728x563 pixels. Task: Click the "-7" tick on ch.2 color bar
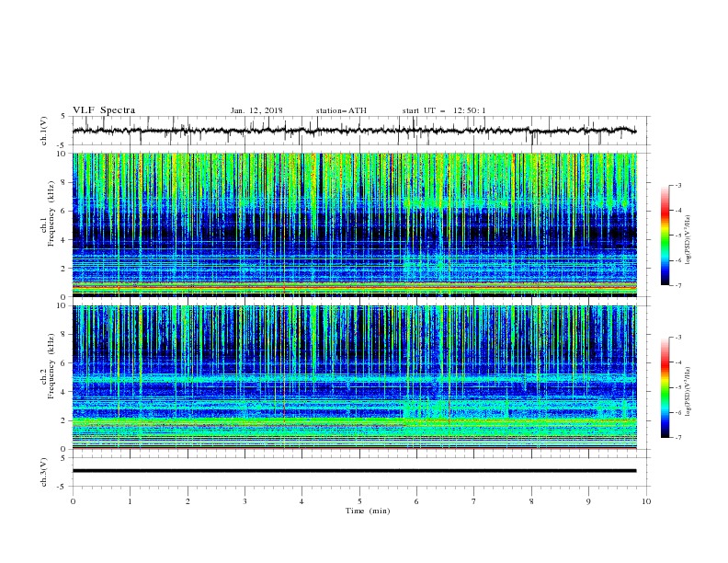677,437
